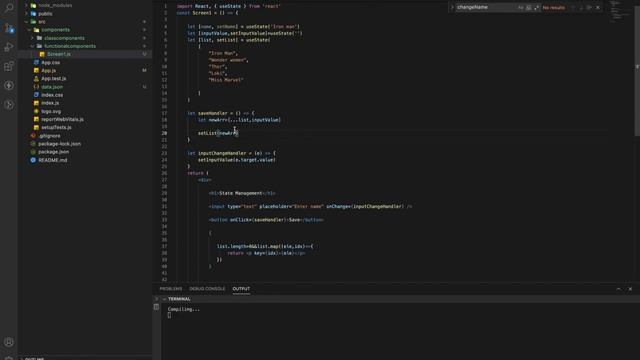Expand replace mode arrow in find widget
The height and width of the screenshot is (360, 640).
coord(452,7)
